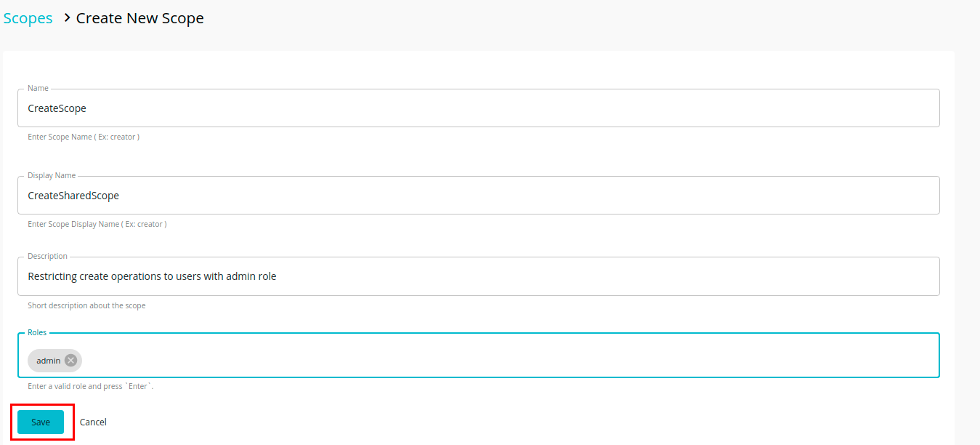Click the Roles field label
The width and height of the screenshot is (980, 445).
pos(36,332)
